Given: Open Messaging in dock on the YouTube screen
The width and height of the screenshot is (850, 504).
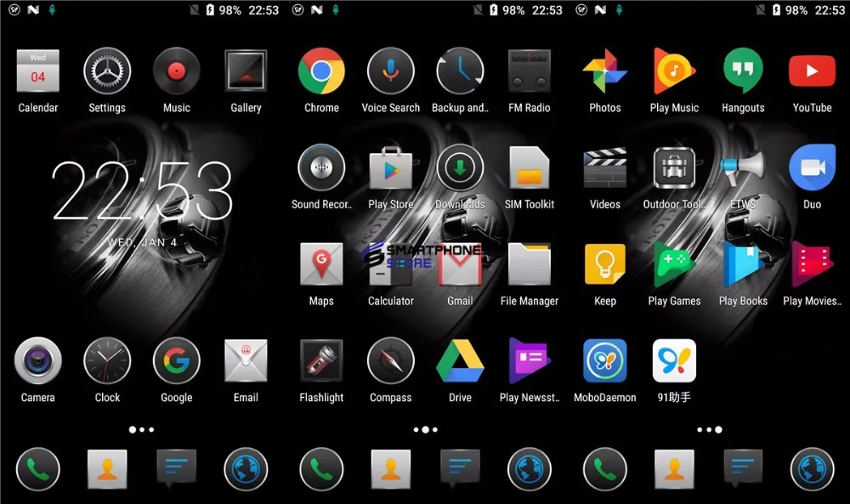Looking at the screenshot, I should pyautogui.click(x=743, y=469).
